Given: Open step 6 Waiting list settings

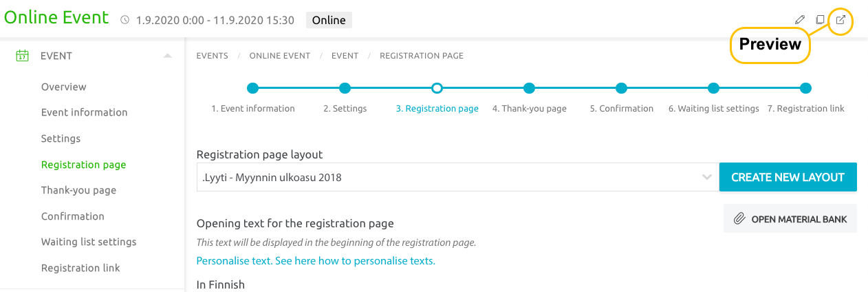Looking at the screenshot, I should click(x=714, y=88).
